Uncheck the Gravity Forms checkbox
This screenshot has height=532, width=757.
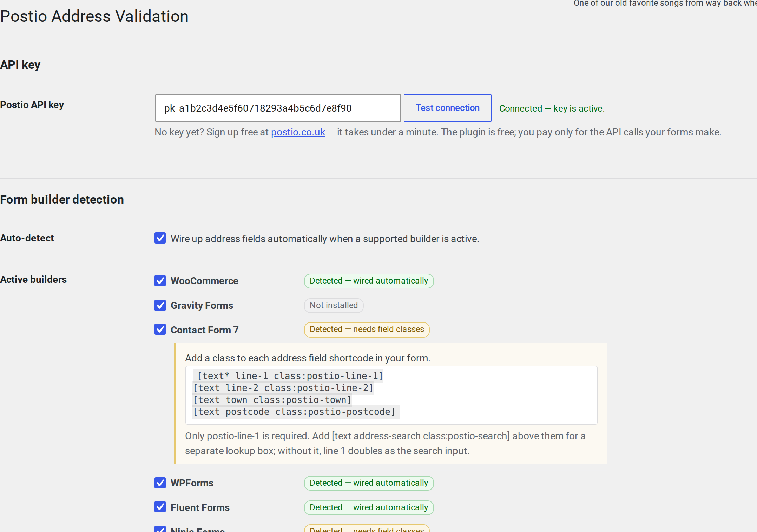[x=160, y=305]
